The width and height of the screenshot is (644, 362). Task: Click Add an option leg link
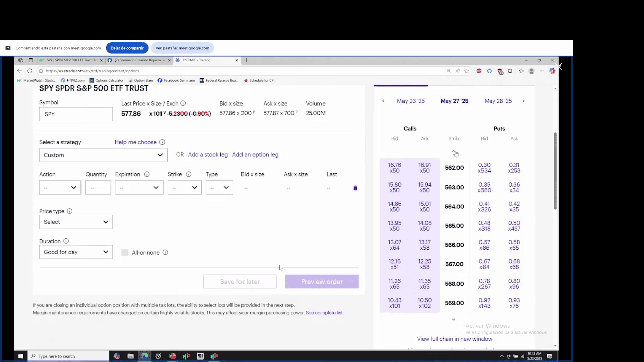tap(255, 155)
